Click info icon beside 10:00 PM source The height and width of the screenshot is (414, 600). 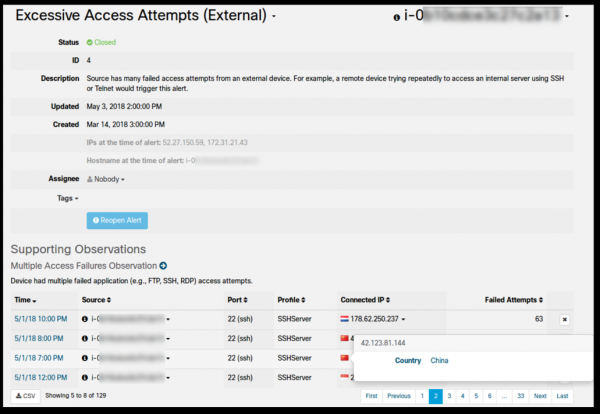[x=85, y=319]
